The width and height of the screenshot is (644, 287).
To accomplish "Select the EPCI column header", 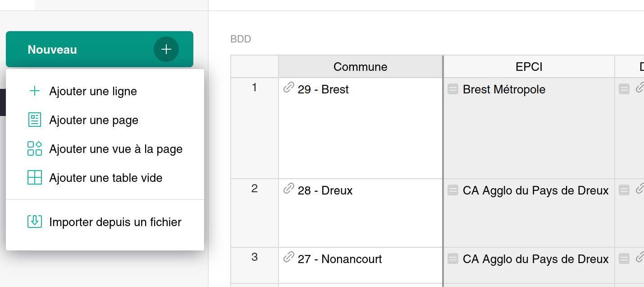I will [x=529, y=67].
